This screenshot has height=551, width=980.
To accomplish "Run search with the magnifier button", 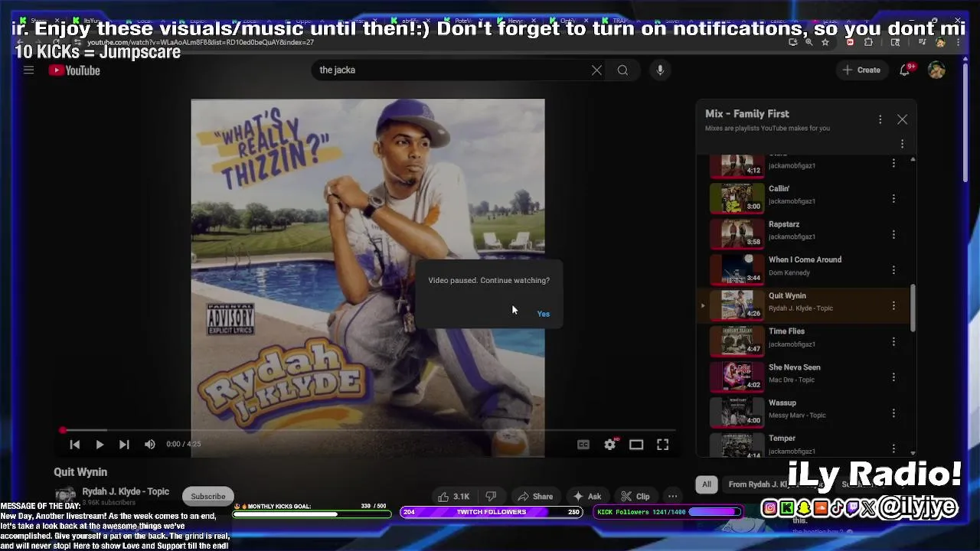I will [622, 70].
